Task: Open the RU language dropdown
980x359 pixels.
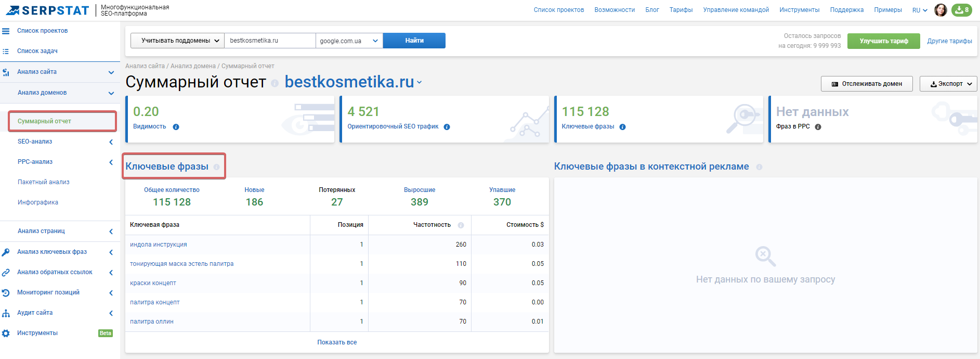Action: (x=920, y=10)
